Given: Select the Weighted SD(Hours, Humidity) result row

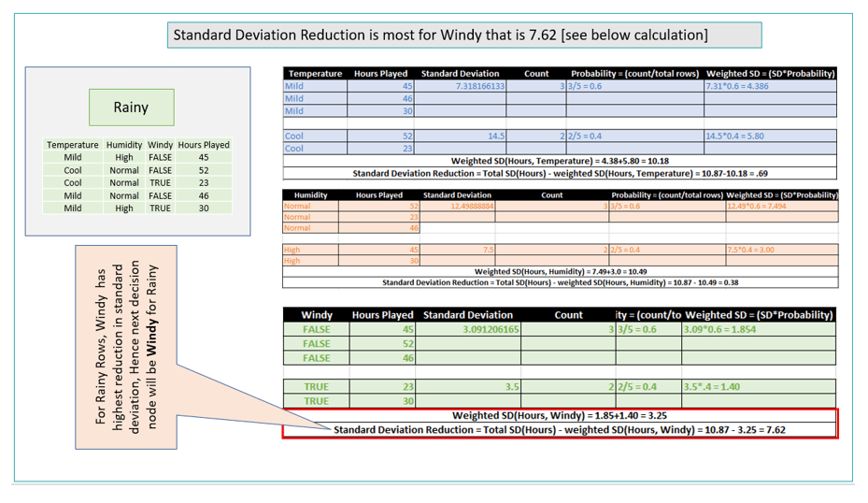Looking at the screenshot, I should pos(559,271).
